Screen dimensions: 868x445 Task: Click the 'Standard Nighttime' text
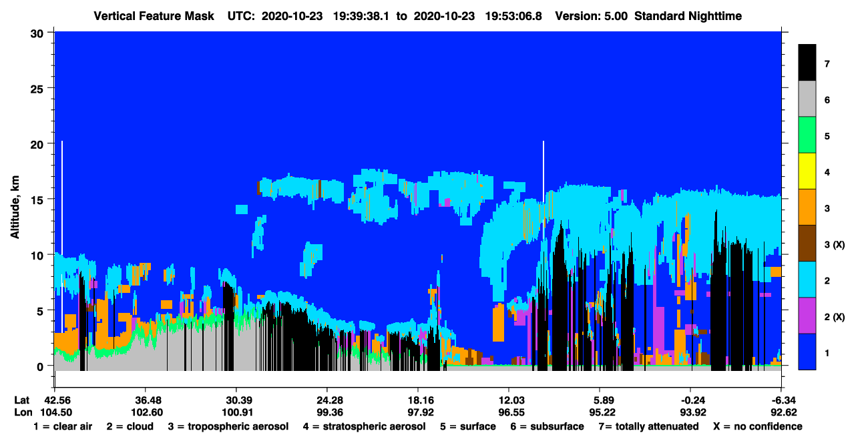point(689,15)
